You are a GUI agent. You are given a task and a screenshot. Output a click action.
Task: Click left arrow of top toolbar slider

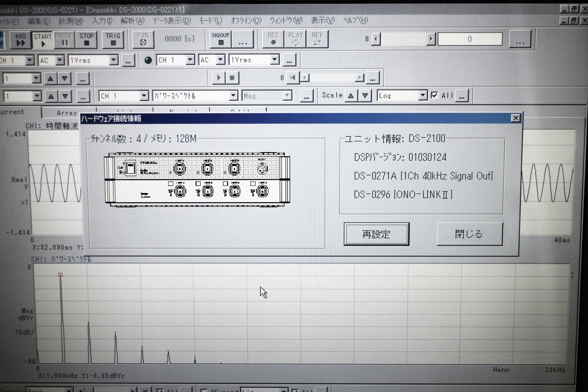375,39
